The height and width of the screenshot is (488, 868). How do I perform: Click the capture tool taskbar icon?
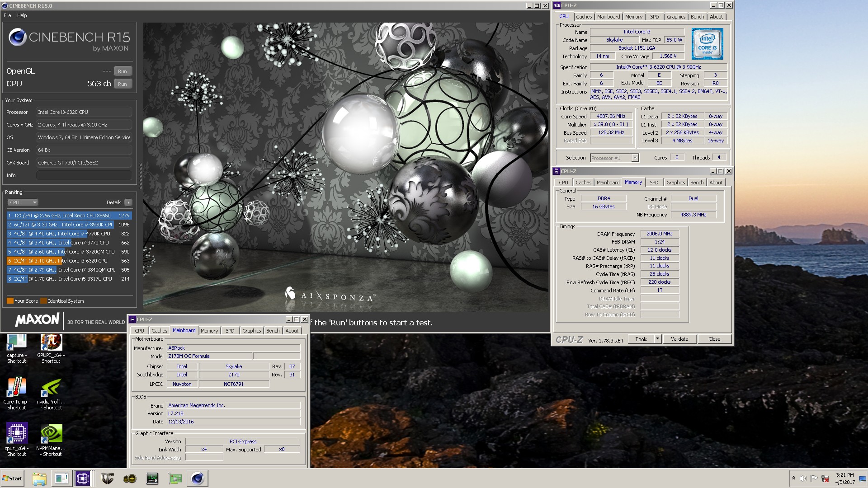point(61,479)
